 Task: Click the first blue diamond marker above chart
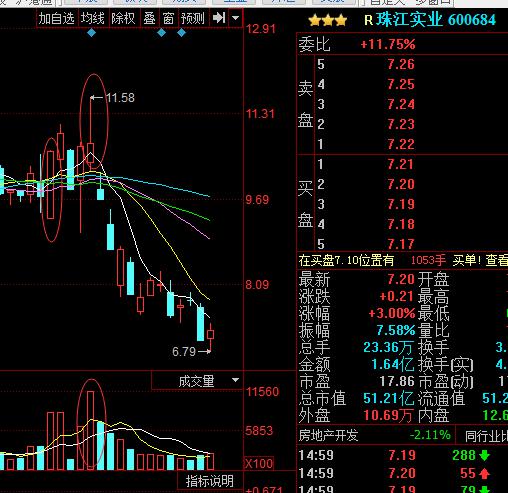click(91, 33)
